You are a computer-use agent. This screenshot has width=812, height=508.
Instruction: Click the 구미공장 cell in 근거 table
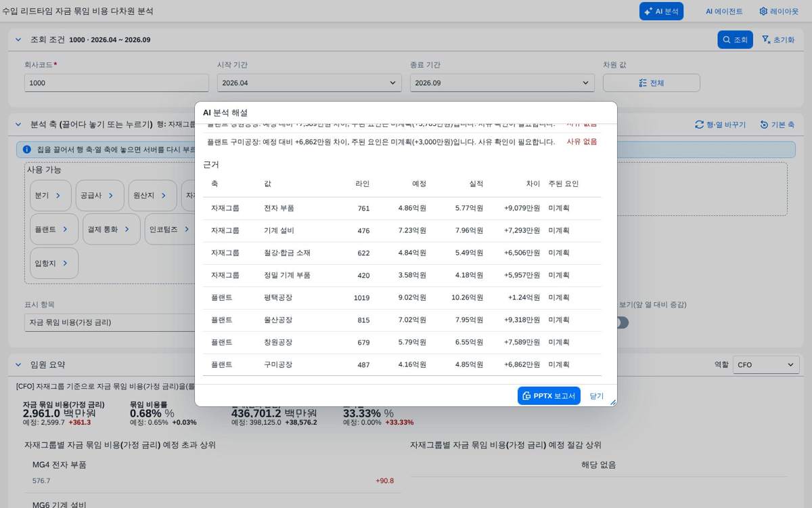click(278, 364)
